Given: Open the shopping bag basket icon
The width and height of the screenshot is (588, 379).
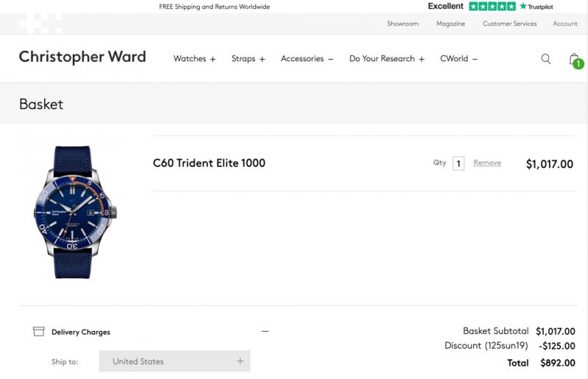Looking at the screenshot, I should coord(576,60).
